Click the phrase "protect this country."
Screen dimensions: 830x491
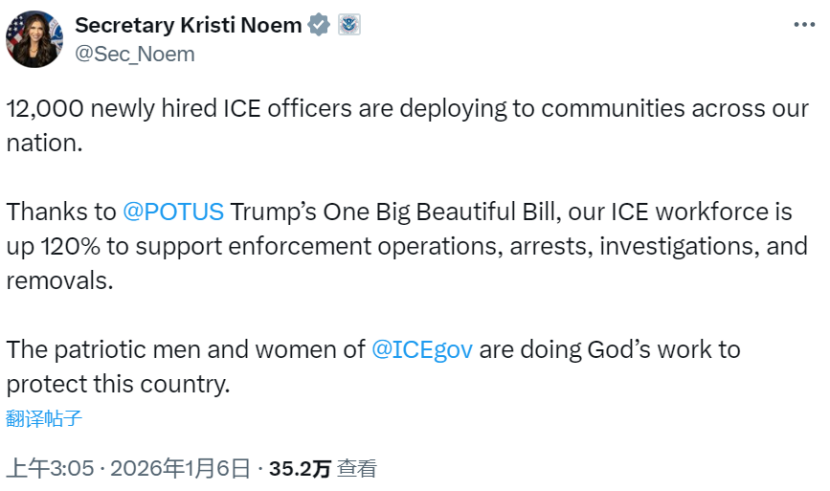[x=118, y=383]
